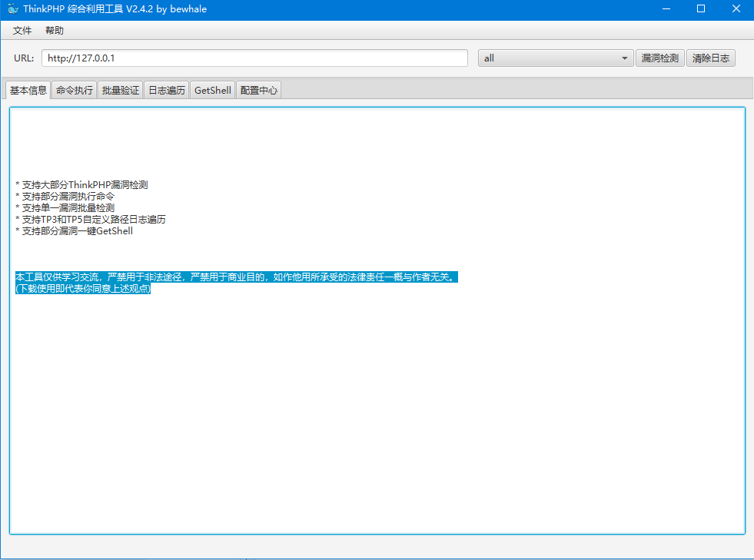Close the ThinkPHP tool window
Viewport: 754px width, 560px height.
(x=736, y=9)
